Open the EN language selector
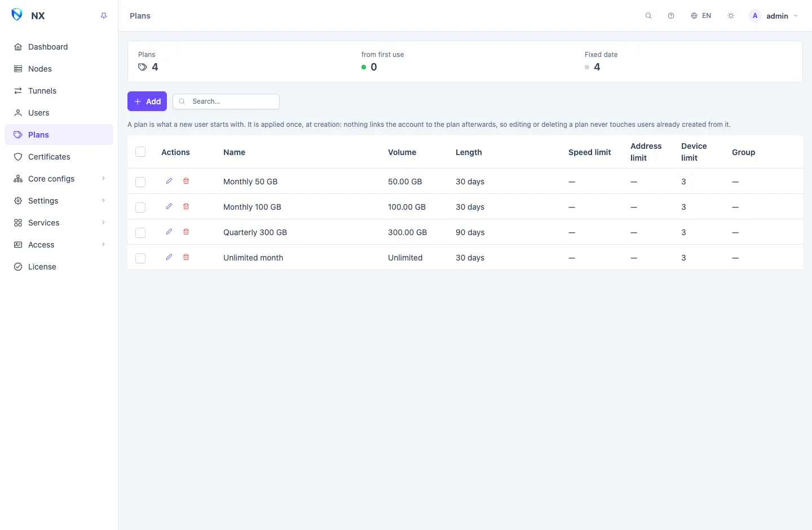The width and height of the screenshot is (812, 530). click(x=701, y=16)
